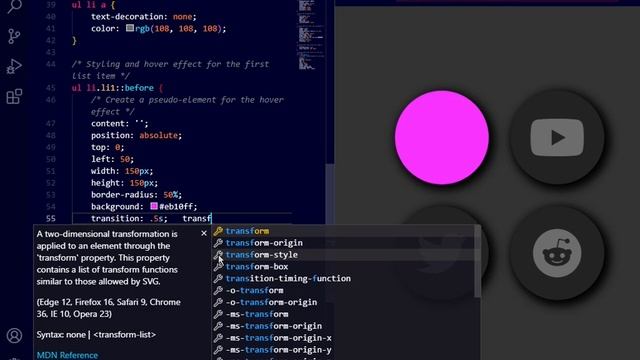
Task: Close the suggestion documentation panel
Action: (204, 233)
